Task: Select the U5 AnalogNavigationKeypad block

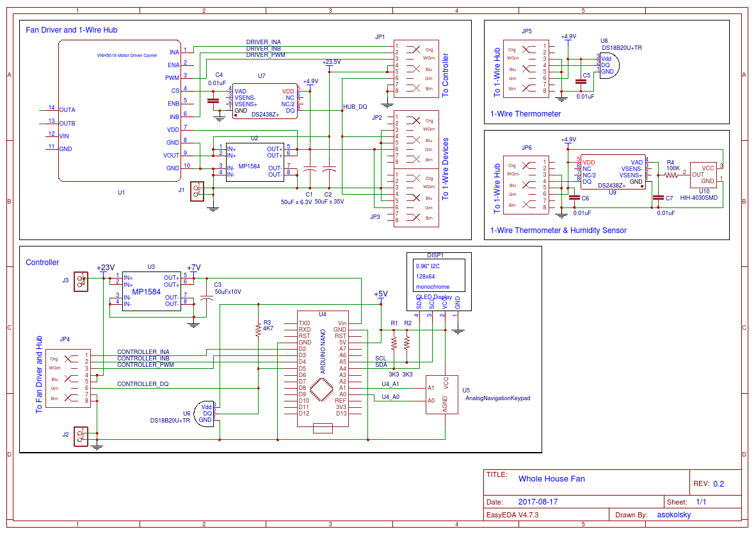Action: 442,394
